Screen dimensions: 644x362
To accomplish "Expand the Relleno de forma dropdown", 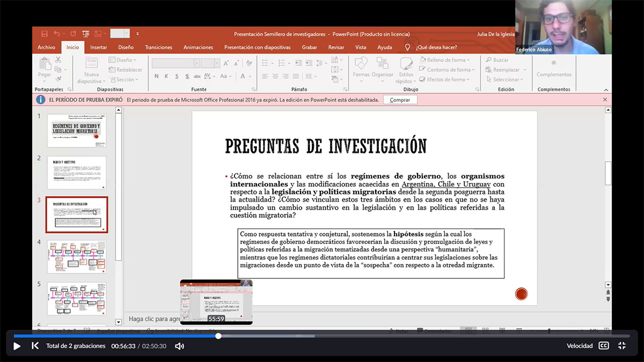I will (x=468, y=60).
